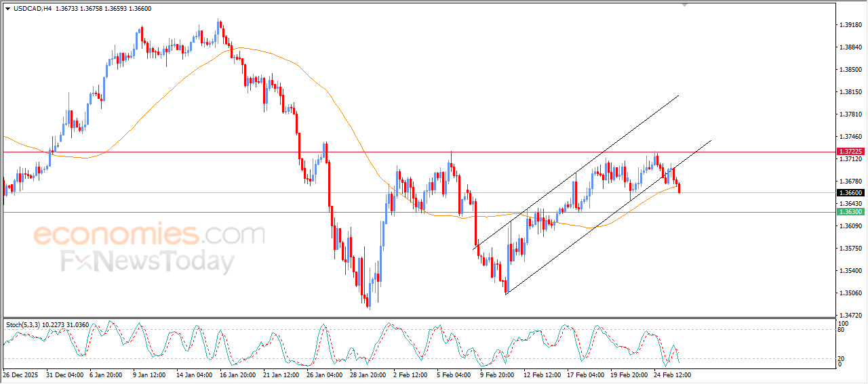Click the 2 Feb 12:00 date label
This screenshot has height=384, width=868.
point(412,375)
